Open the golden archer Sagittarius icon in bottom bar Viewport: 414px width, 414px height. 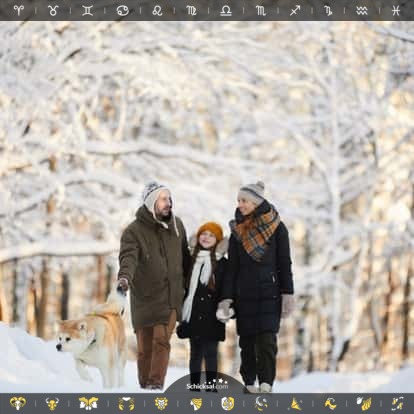click(295, 403)
